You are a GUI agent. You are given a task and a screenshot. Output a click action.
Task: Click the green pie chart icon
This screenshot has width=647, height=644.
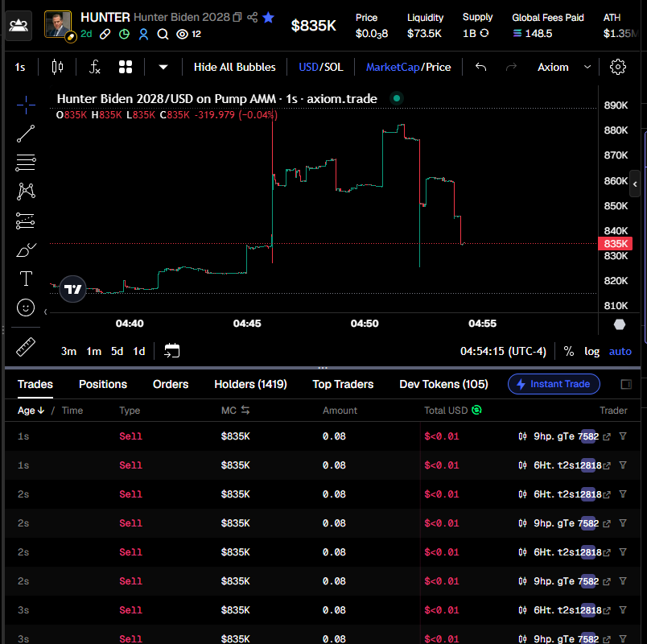[x=124, y=35]
